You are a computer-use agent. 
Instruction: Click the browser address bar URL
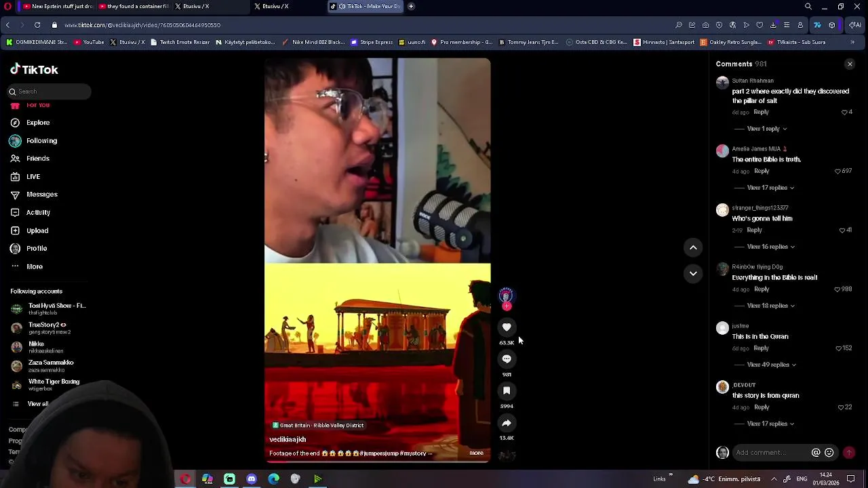pyautogui.click(x=142, y=25)
